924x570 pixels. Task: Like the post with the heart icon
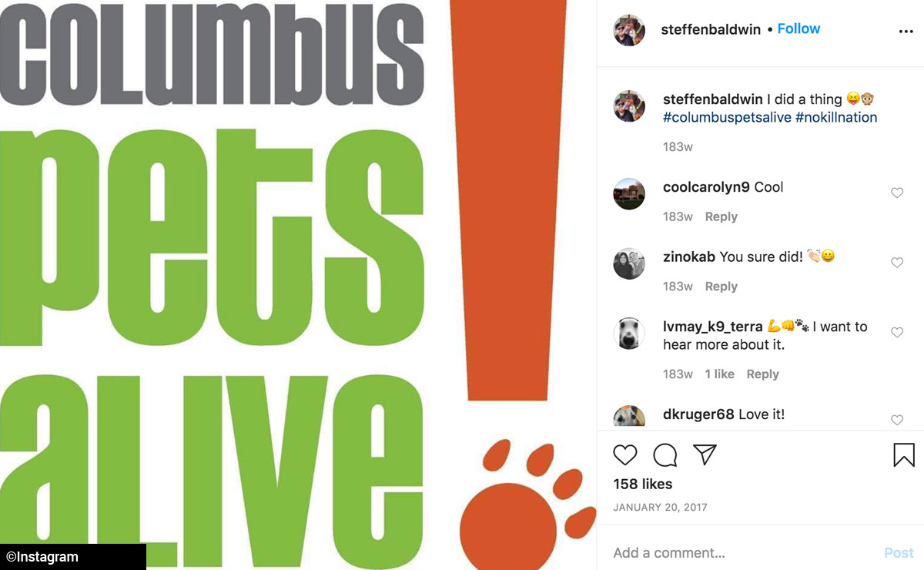click(x=625, y=454)
